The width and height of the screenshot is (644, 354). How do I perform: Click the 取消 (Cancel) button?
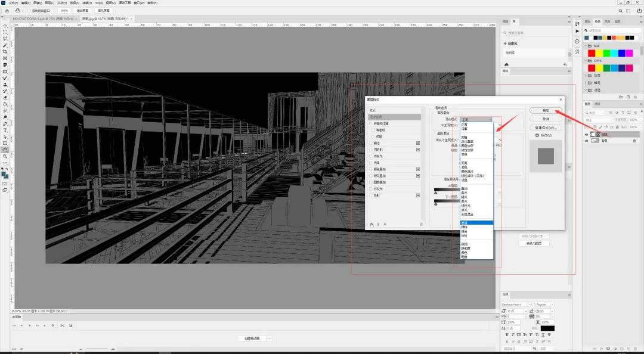point(546,119)
